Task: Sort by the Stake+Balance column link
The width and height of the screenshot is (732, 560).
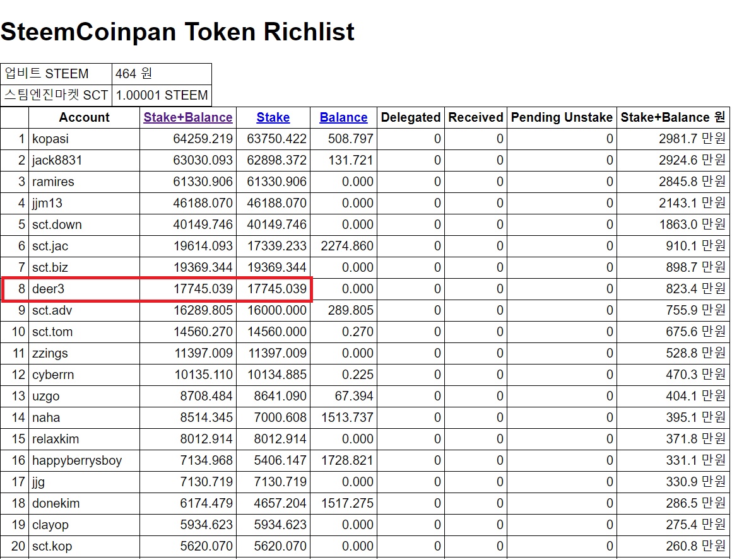Action: (x=187, y=117)
